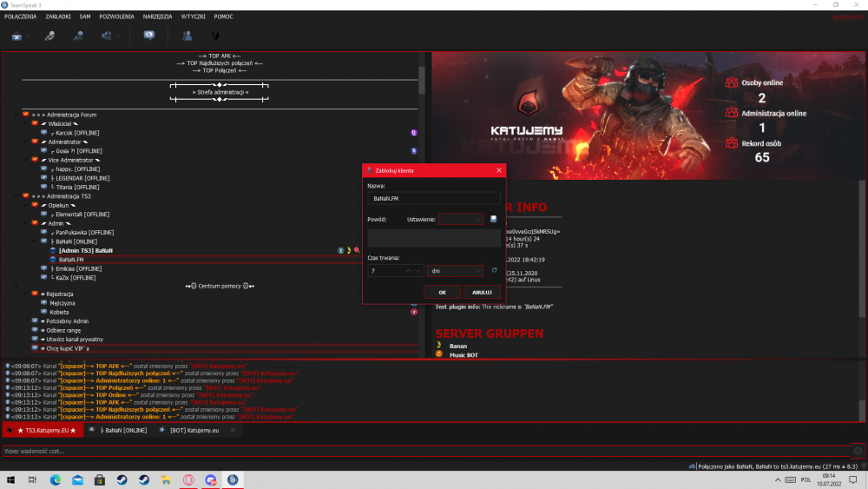Select LEGENDAR [OFFLINE] channel

[x=80, y=178]
